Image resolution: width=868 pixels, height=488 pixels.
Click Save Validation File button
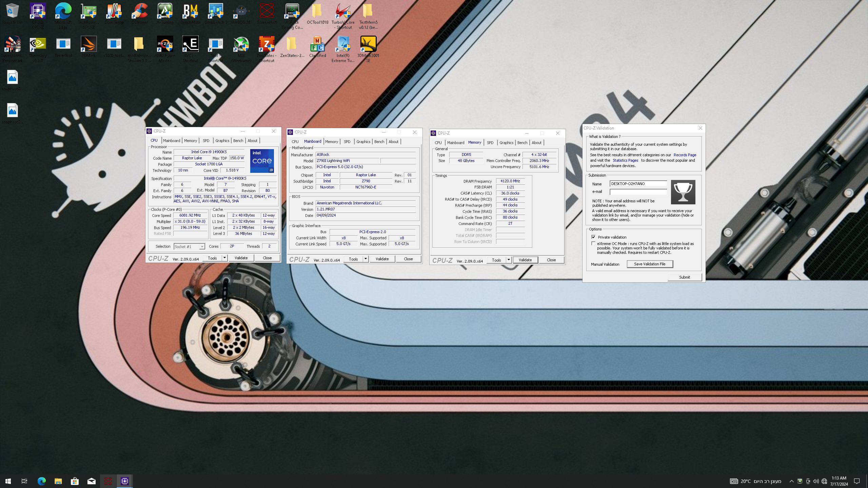point(650,264)
